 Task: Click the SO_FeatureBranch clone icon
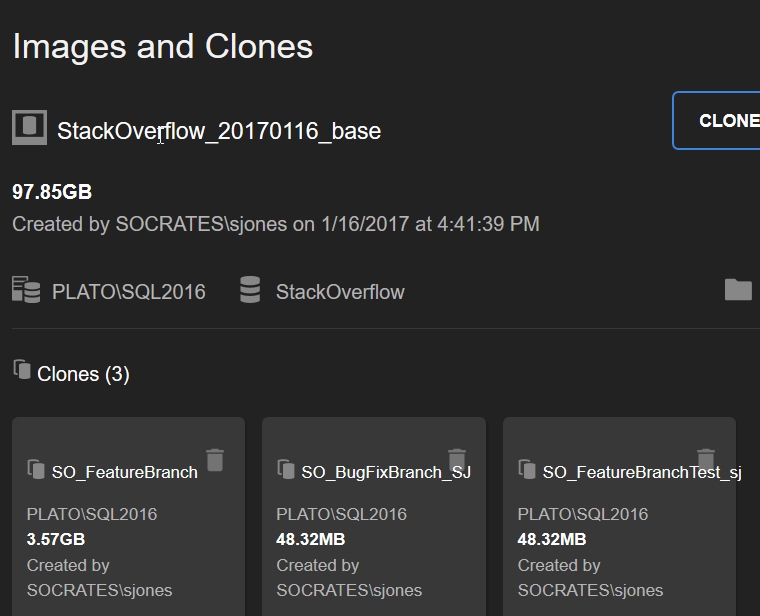pos(36,469)
